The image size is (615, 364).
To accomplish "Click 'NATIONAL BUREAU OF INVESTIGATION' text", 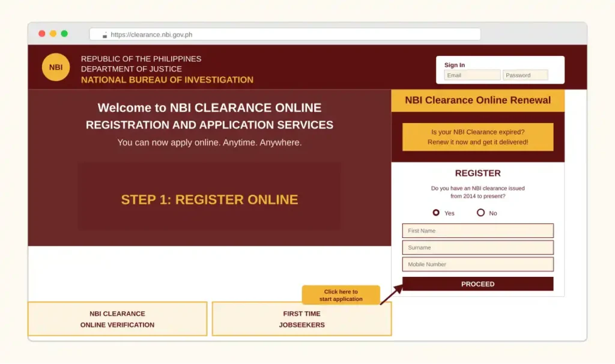I will [167, 80].
